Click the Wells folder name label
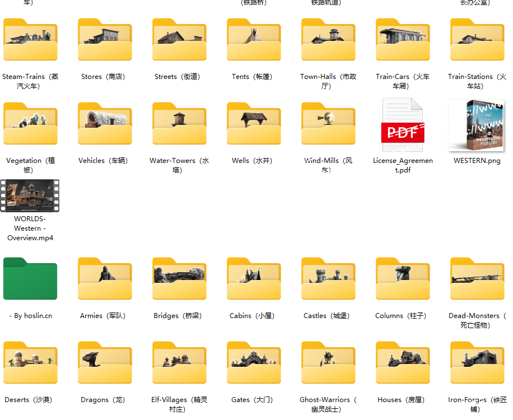The height and width of the screenshot is (420, 513). (252, 161)
